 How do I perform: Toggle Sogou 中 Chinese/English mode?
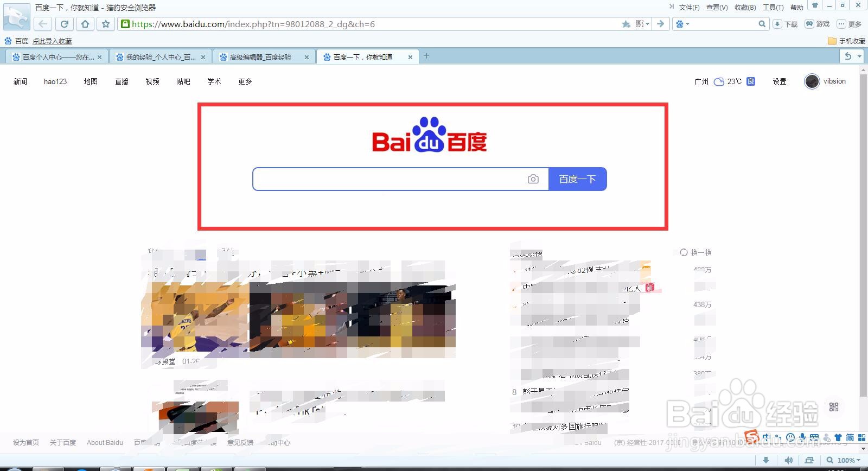[x=767, y=437]
